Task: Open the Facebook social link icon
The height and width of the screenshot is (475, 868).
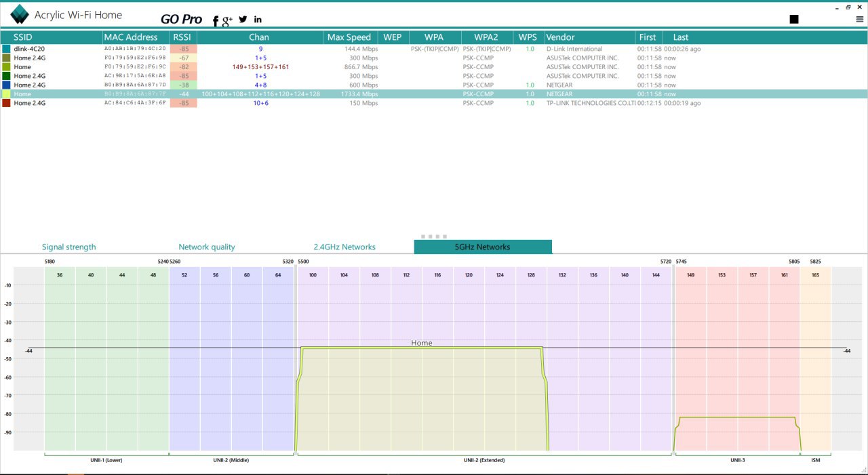Action: [x=216, y=21]
